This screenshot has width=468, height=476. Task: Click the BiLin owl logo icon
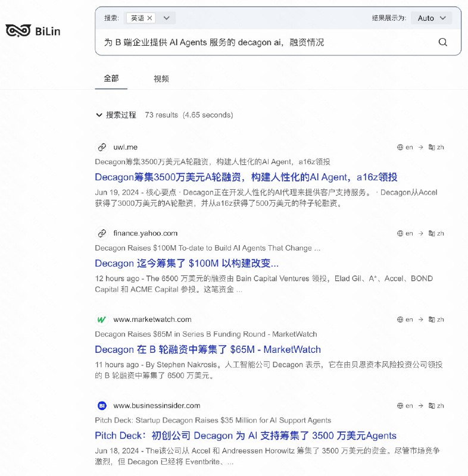[18, 31]
